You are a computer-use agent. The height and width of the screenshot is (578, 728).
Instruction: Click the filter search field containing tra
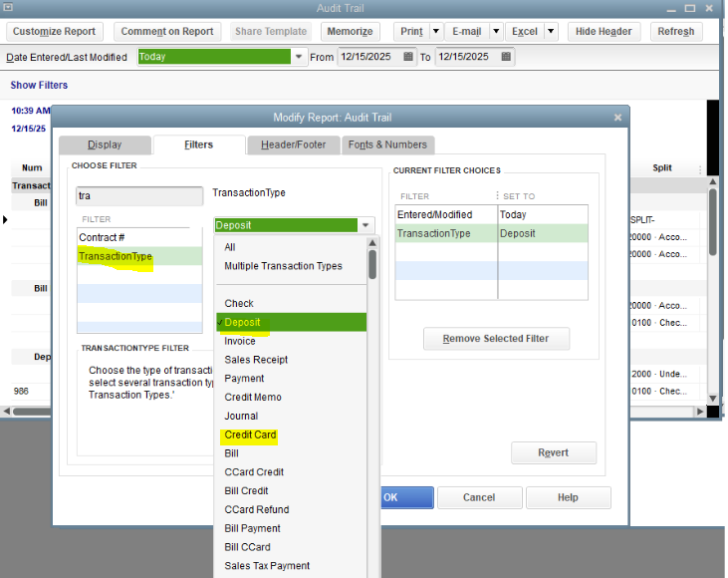click(x=139, y=196)
